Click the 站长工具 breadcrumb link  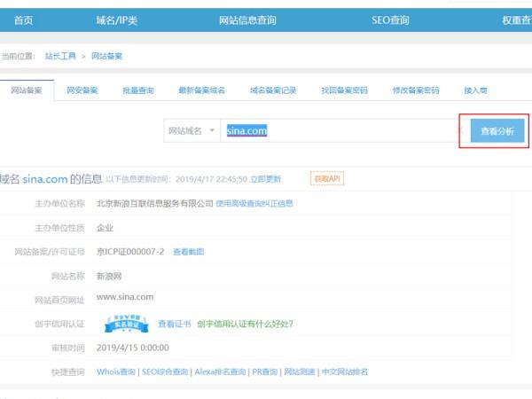pyautogui.click(x=60, y=56)
